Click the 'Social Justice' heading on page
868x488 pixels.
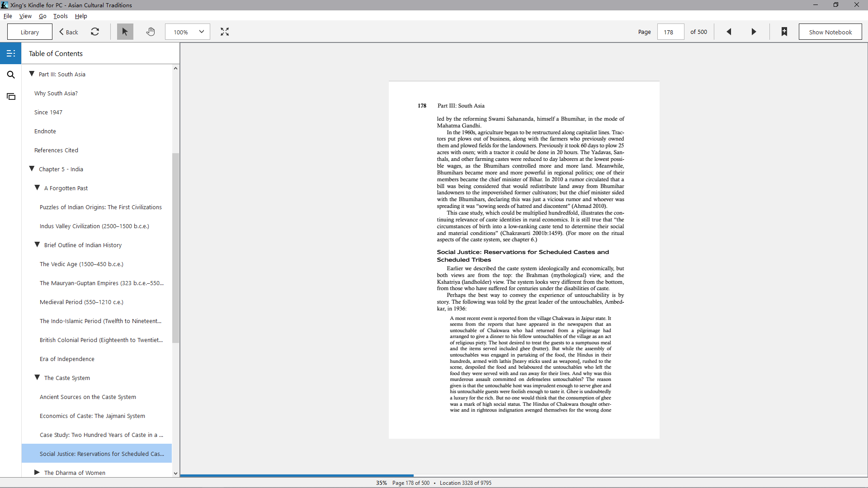(x=523, y=256)
